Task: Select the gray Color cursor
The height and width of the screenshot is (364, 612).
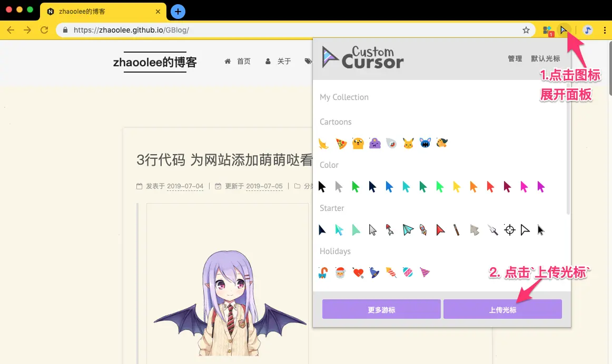Action: [339, 187]
